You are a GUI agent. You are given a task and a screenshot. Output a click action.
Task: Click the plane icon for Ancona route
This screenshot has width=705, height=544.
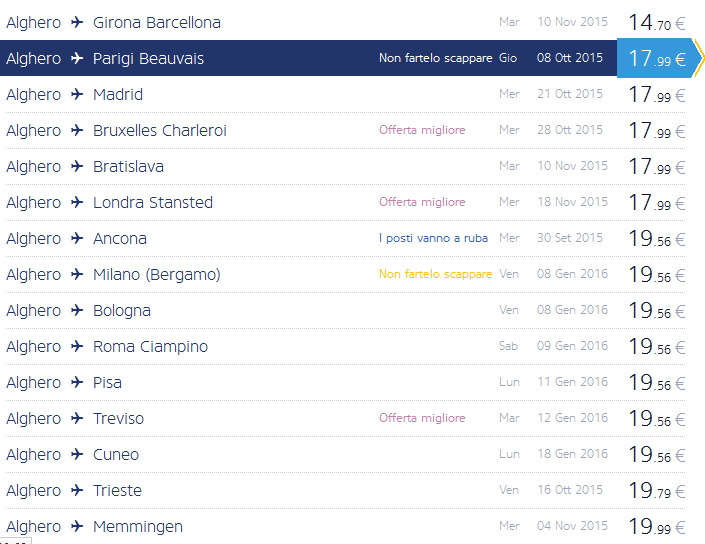[x=77, y=238]
